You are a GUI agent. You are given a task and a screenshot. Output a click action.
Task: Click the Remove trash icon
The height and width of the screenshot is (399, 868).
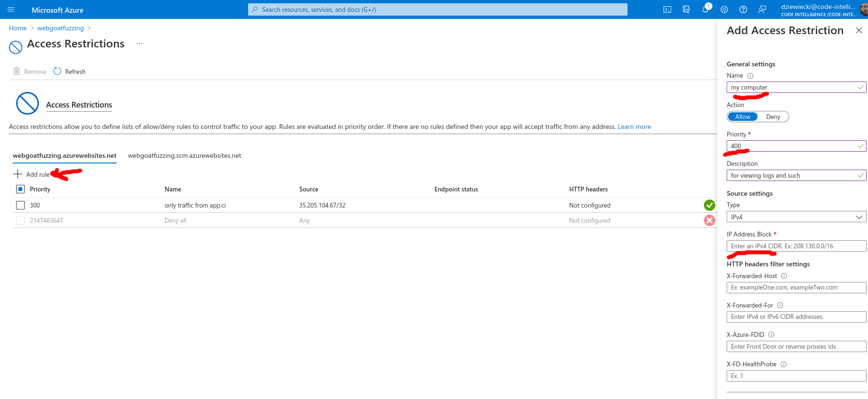click(17, 71)
